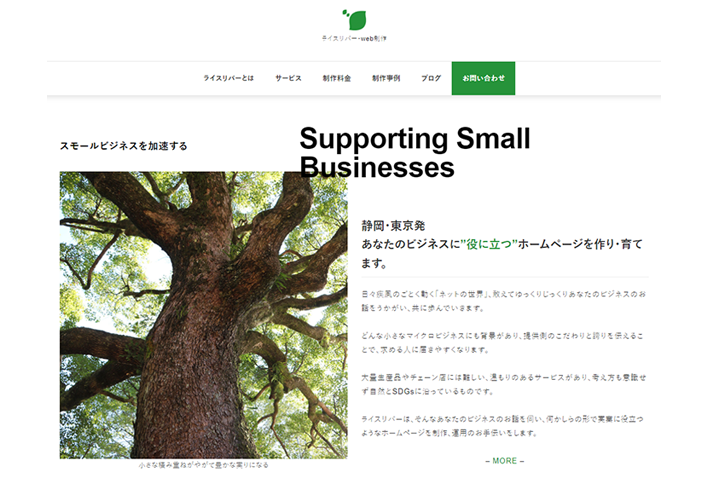720x480 pixels.
Task: Click the caption below the tree photo
Action: [x=203, y=465]
